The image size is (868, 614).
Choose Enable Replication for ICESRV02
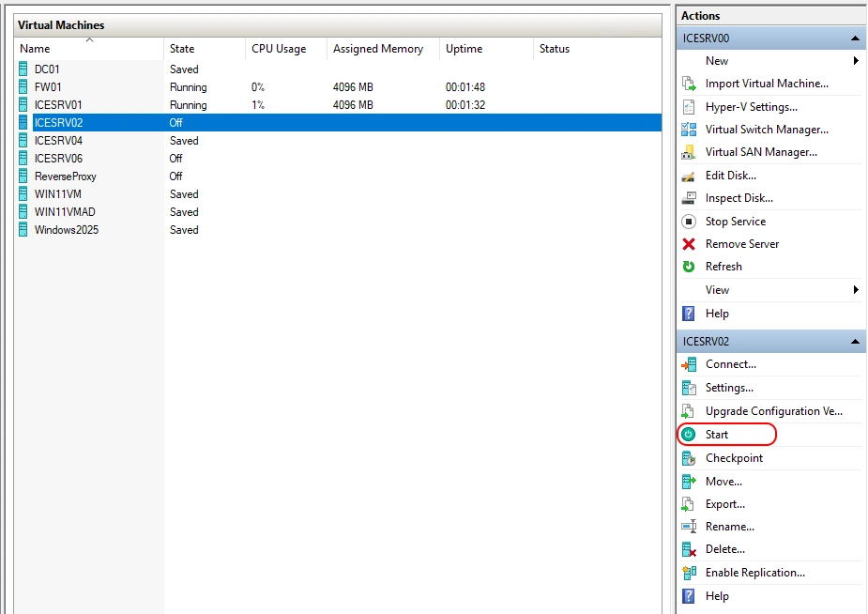[754, 573]
